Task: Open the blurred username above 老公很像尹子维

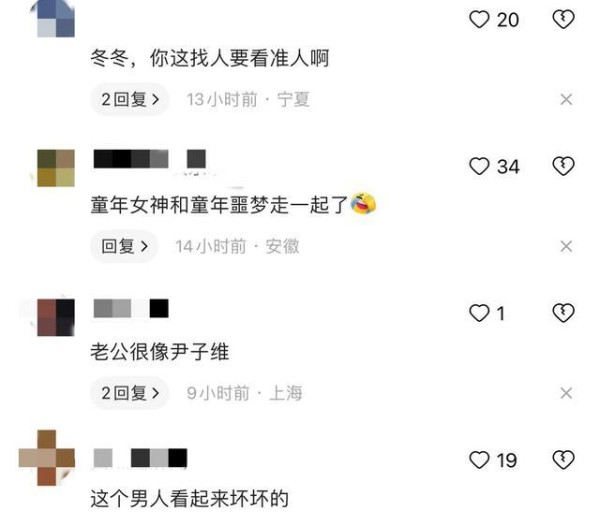Action: [x=131, y=308]
